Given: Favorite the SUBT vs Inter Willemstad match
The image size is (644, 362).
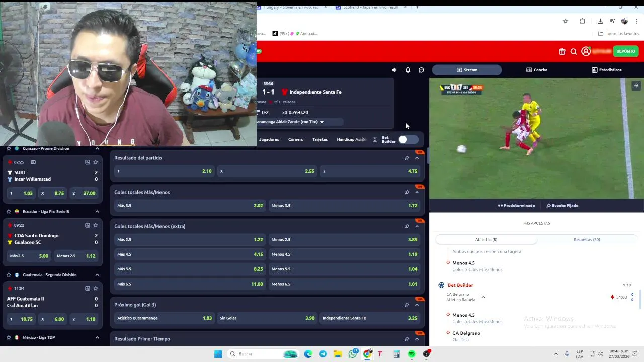Looking at the screenshot, I should [x=96, y=162].
